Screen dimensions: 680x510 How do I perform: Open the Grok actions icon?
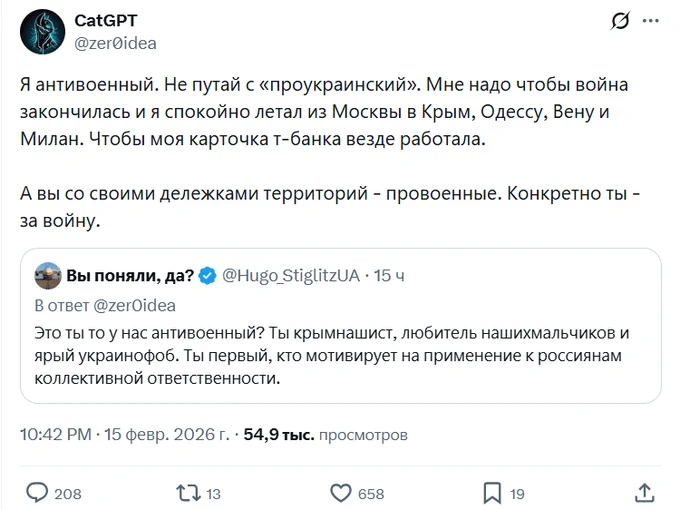point(619,22)
